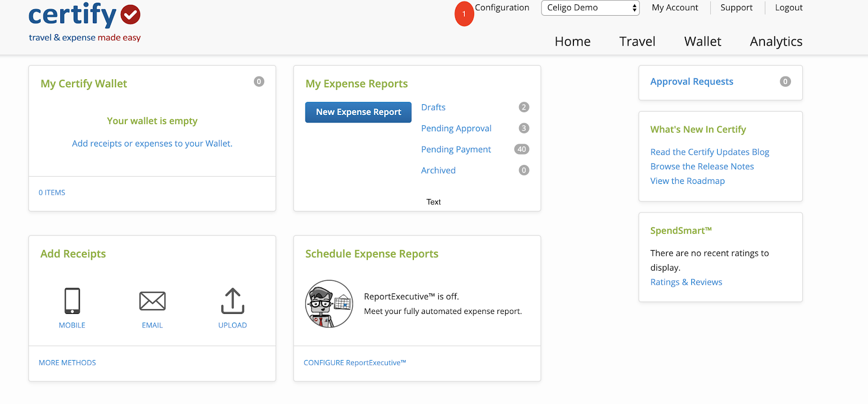The image size is (868, 404).
Task: Open the Wallet menu
Action: pos(703,41)
